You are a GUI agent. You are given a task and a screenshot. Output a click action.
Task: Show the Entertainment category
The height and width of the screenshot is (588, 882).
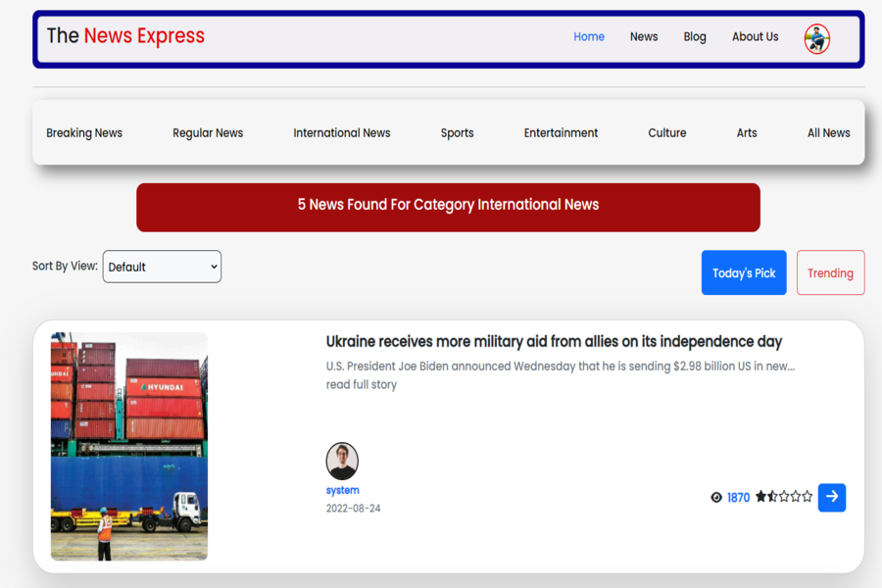point(561,133)
